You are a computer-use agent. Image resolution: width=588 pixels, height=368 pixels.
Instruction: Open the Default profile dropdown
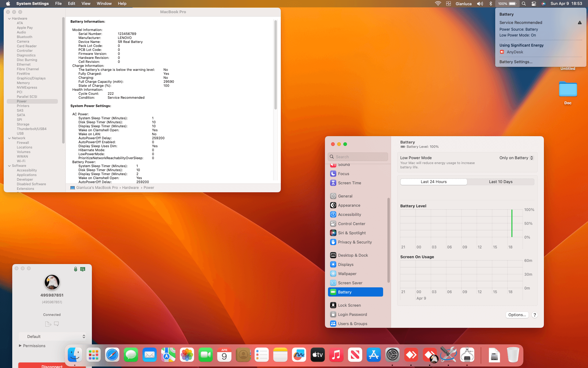(x=52, y=336)
